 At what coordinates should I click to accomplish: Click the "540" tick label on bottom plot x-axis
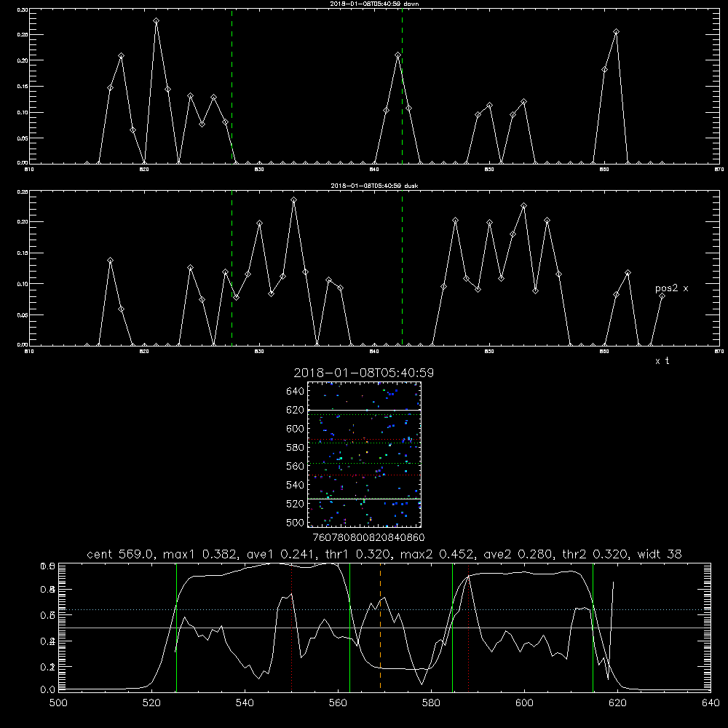(x=245, y=703)
